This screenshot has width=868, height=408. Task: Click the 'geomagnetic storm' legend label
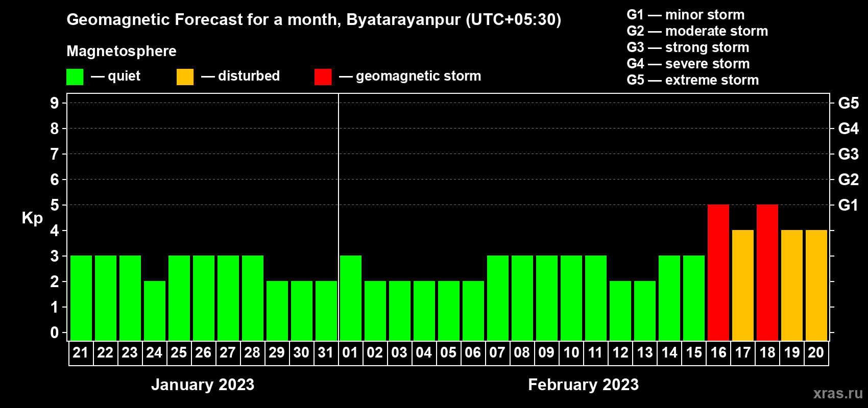(x=418, y=76)
